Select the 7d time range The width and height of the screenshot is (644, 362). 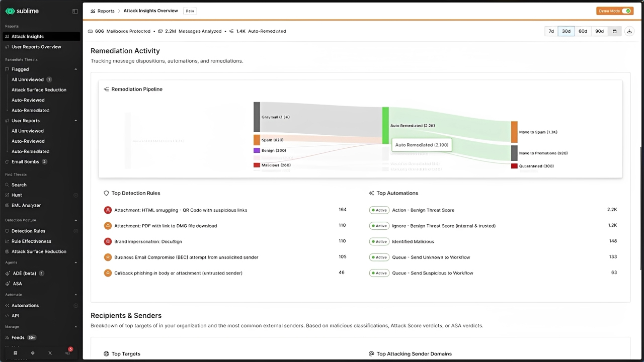coord(551,31)
